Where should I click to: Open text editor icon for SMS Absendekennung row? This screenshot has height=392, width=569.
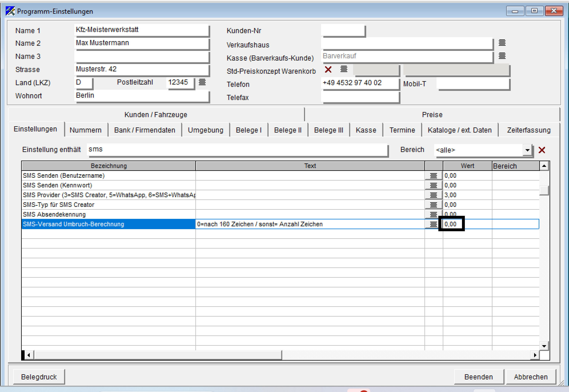point(433,214)
